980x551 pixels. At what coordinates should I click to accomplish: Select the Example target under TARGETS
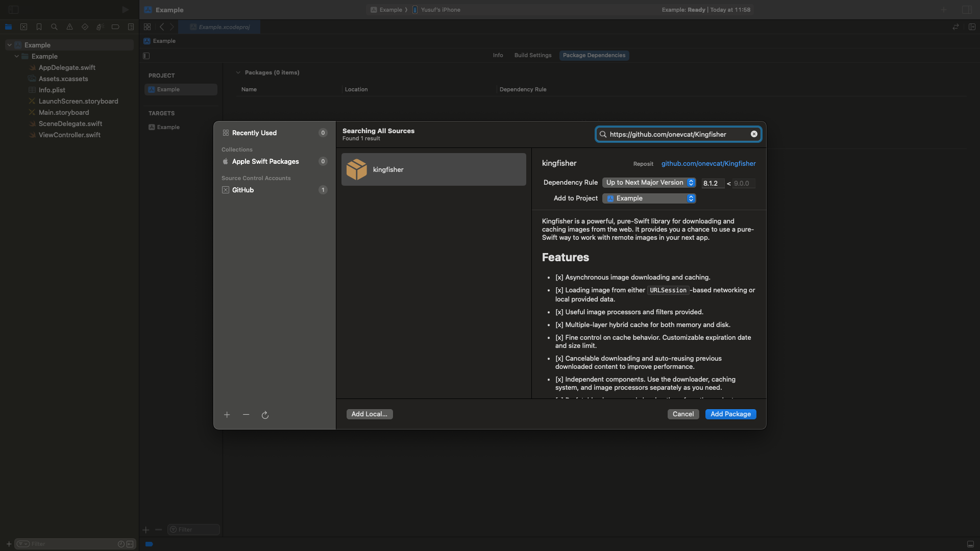(x=181, y=127)
